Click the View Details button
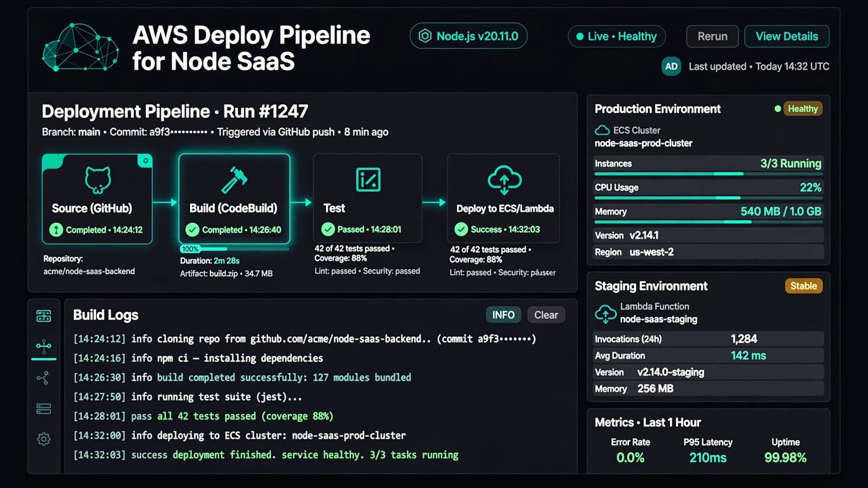Viewport: 868px width, 488px height. click(x=787, y=36)
